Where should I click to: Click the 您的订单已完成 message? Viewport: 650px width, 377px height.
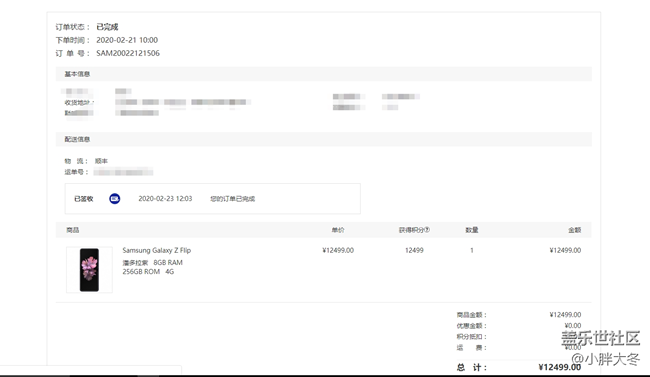click(233, 199)
